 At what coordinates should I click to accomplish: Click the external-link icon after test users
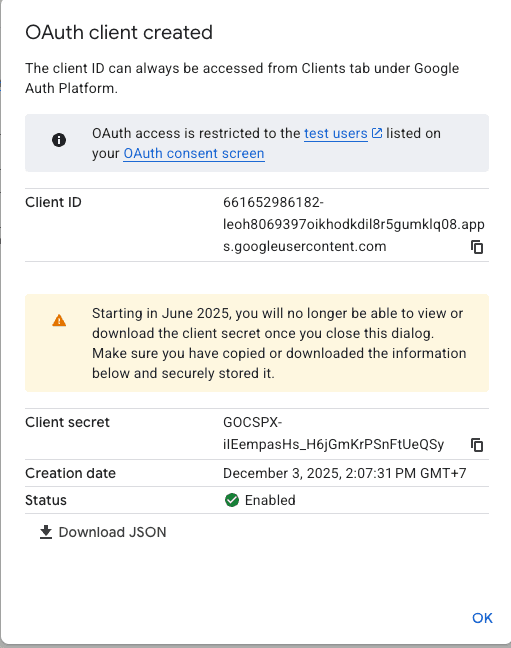click(377, 133)
